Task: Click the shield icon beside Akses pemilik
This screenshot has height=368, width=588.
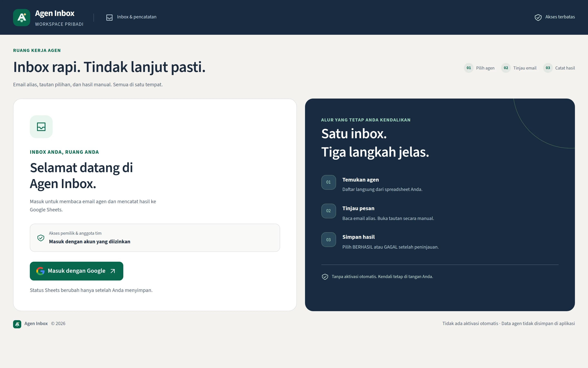Action: tap(41, 238)
